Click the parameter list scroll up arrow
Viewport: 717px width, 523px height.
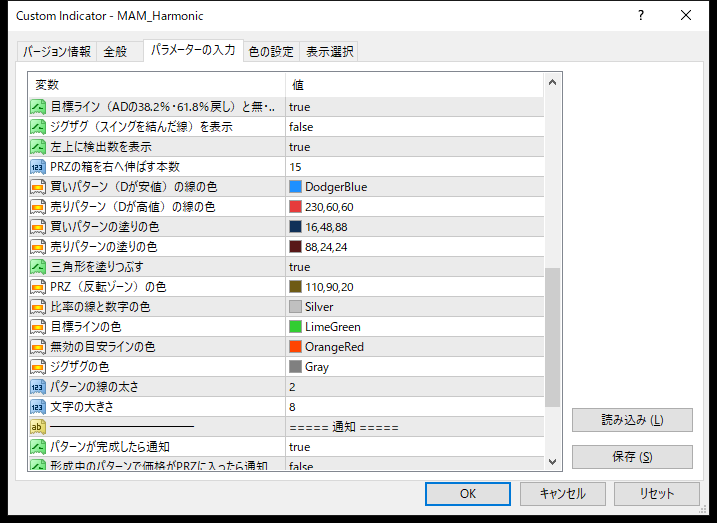click(x=552, y=83)
